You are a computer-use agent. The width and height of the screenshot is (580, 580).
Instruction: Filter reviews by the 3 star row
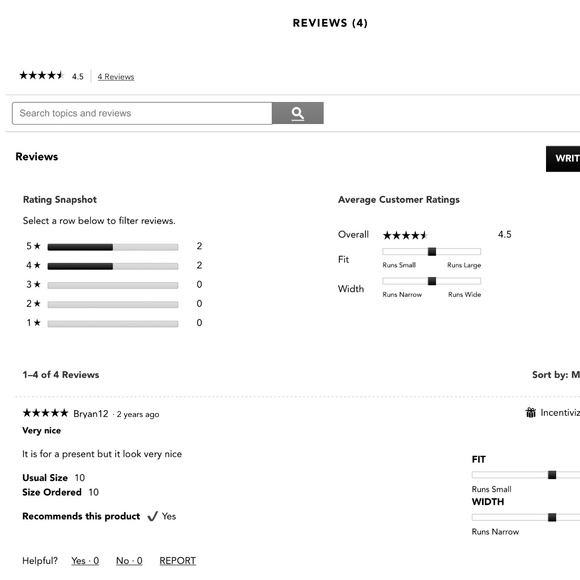114,285
